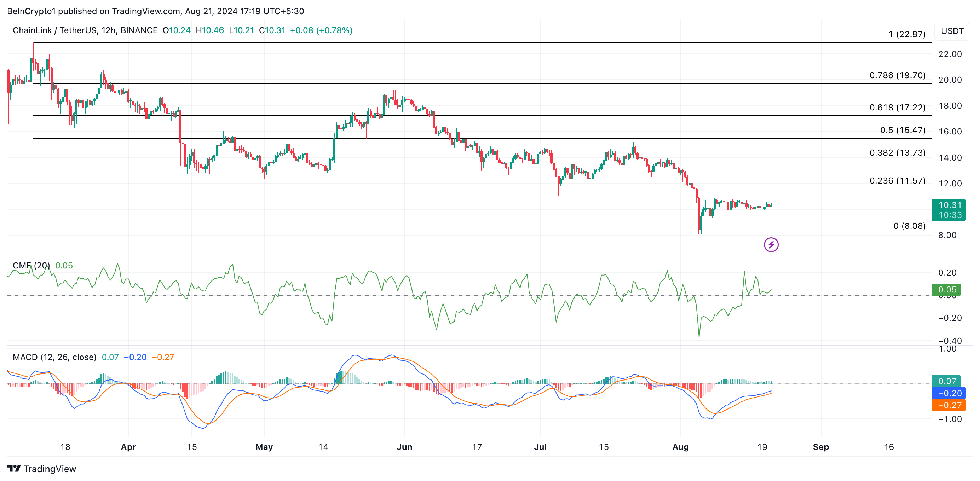The height and width of the screenshot is (481, 980).
Task: Click the blue -0.20 MACD line tag
Action: point(949,393)
